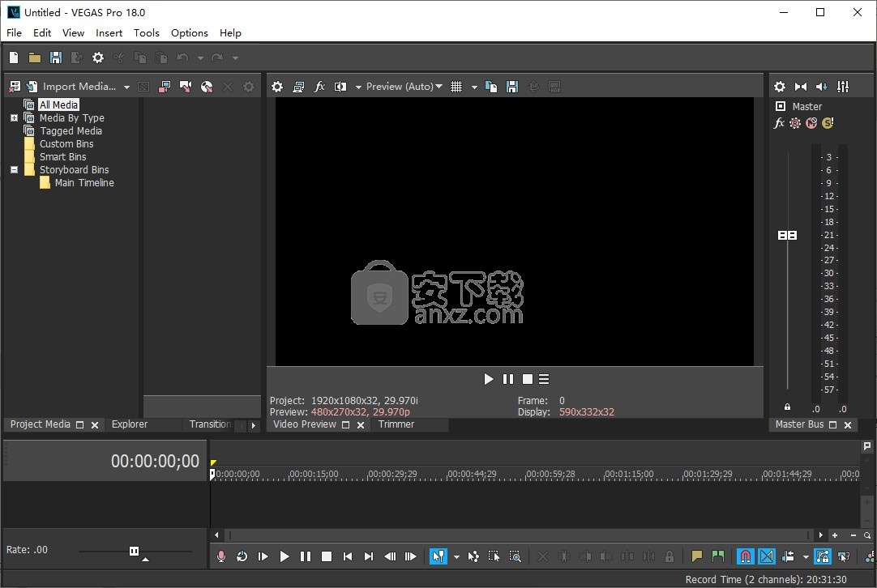Select the Main Timeline storyboard bin
This screenshot has width=877, height=588.
pos(84,183)
